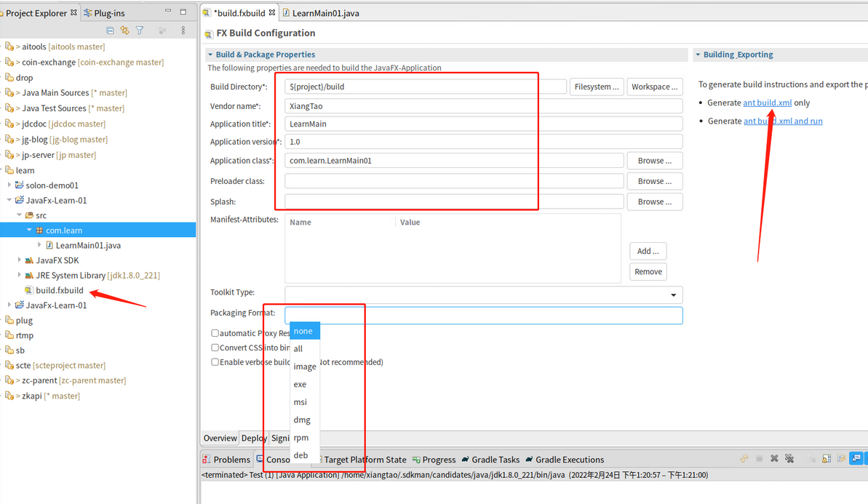Click the build.fxbuild file icon in tree
Image resolution: width=868 pixels, height=504 pixels.
tap(29, 290)
